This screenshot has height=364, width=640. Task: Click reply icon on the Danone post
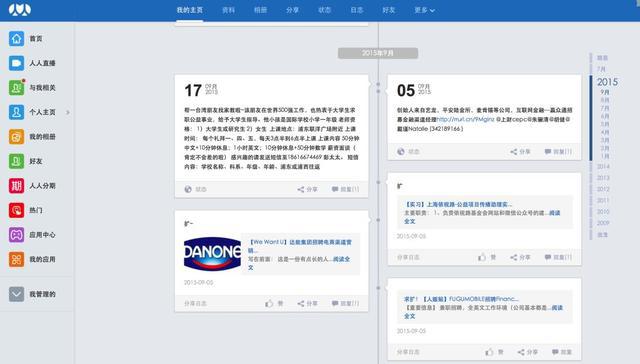335,304
